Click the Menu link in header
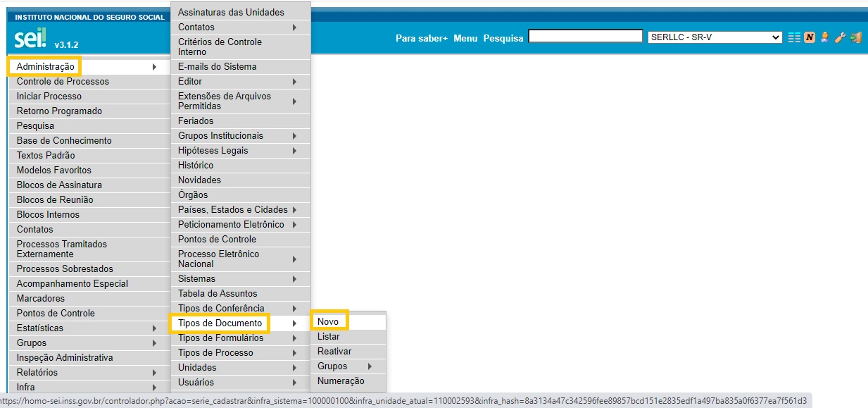 pyautogui.click(x=465, y=38)
